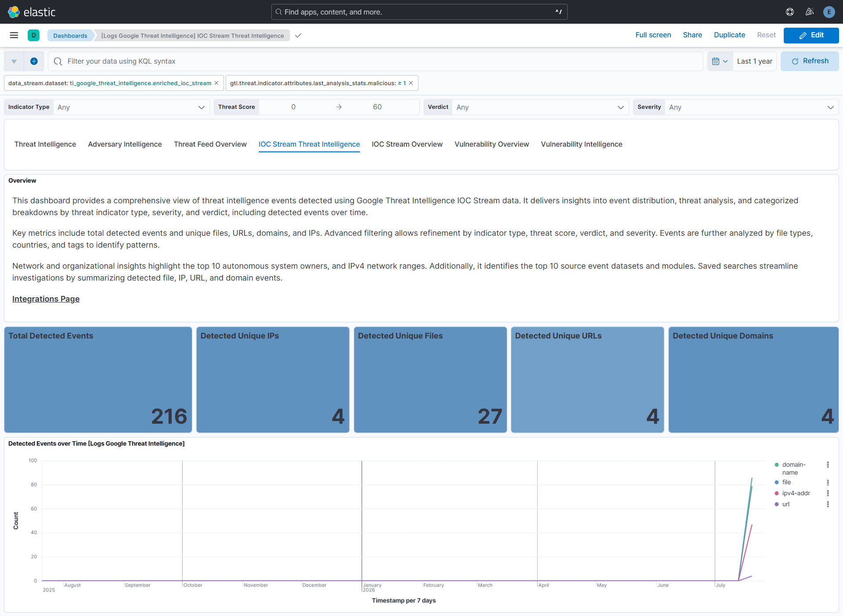Click the Full screen button

653,35
